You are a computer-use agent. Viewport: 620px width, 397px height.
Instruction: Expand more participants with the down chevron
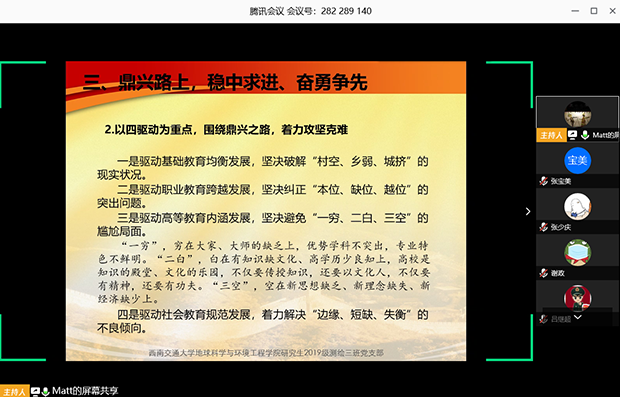click(578, 317)
